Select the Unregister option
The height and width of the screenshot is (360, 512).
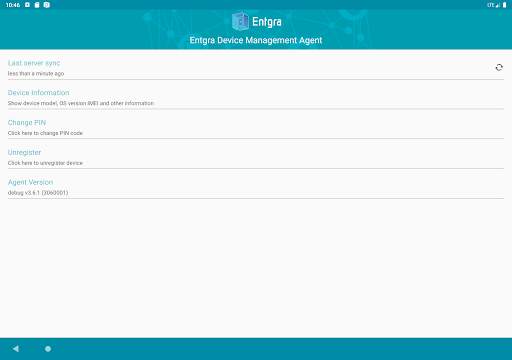(256, 157)
